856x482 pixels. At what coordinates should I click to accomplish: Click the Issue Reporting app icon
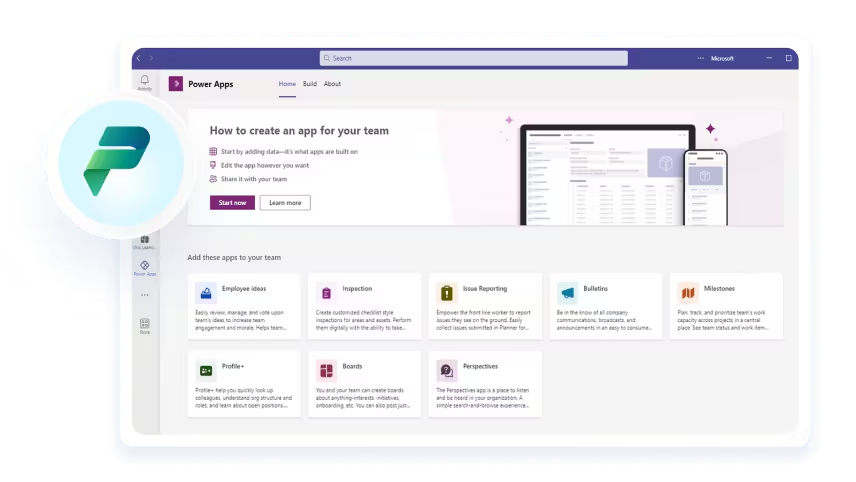(446, 292)
